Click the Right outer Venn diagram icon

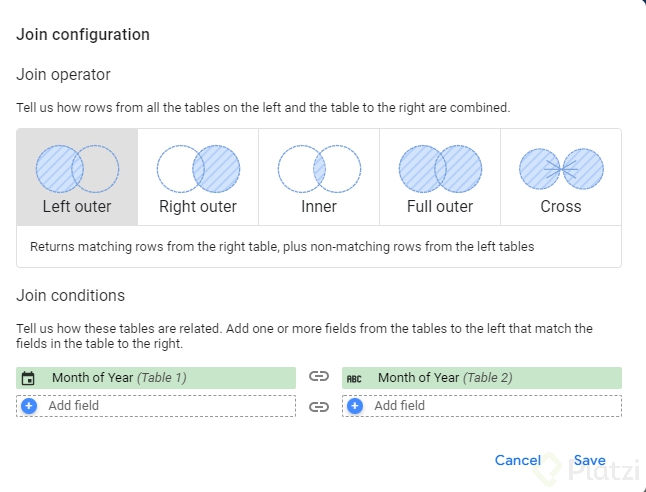coord(198,169)
